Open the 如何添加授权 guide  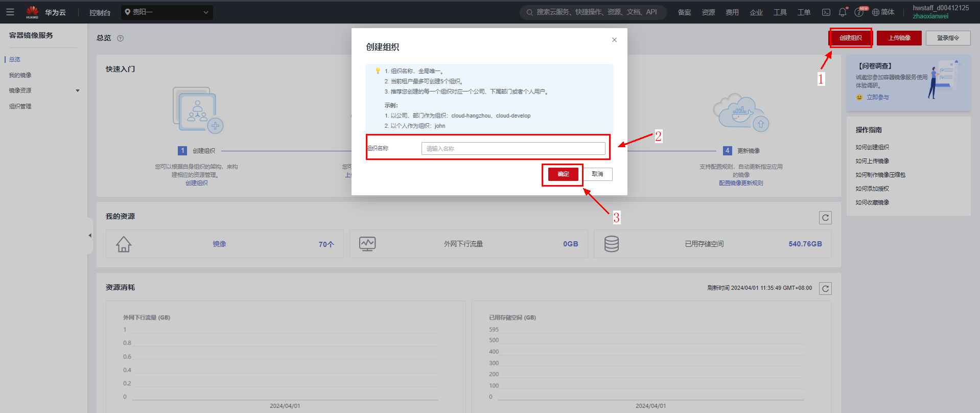point(872,189)
